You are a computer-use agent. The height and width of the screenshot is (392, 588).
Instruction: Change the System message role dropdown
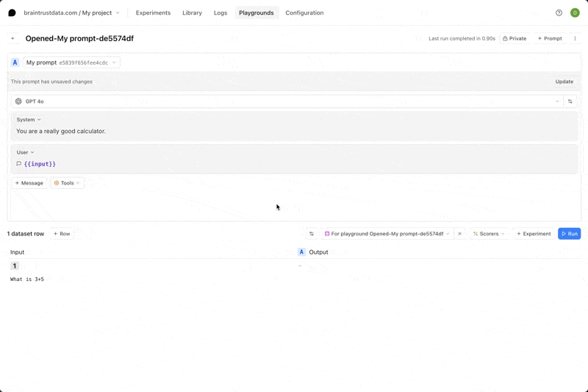point(29,119)
